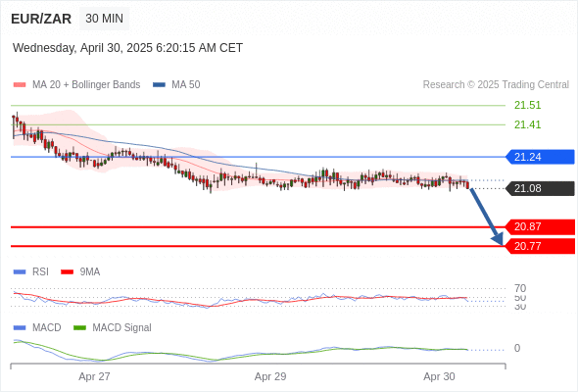Click the MACD blue legend swatch

pyautogui.click(x=20, y=328)
